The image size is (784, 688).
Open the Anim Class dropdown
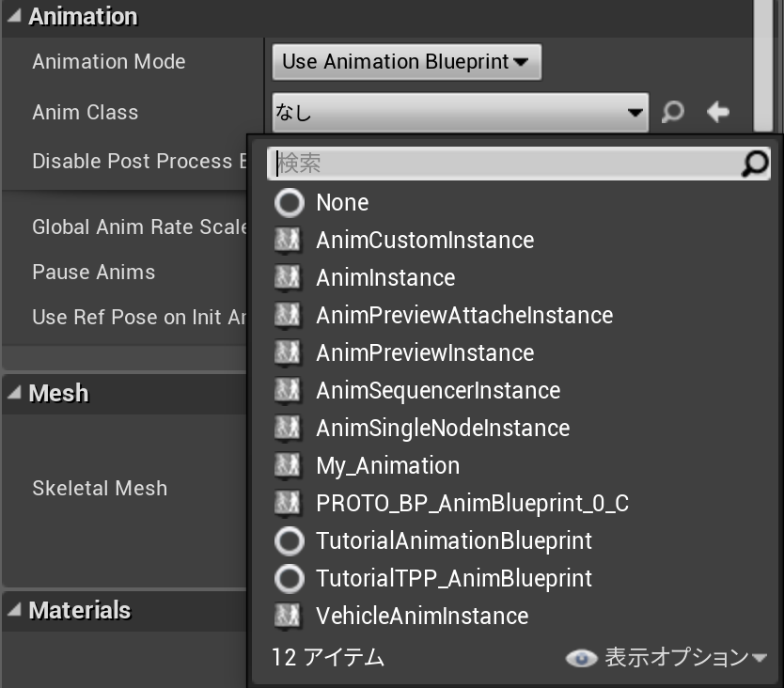(460, 113)
